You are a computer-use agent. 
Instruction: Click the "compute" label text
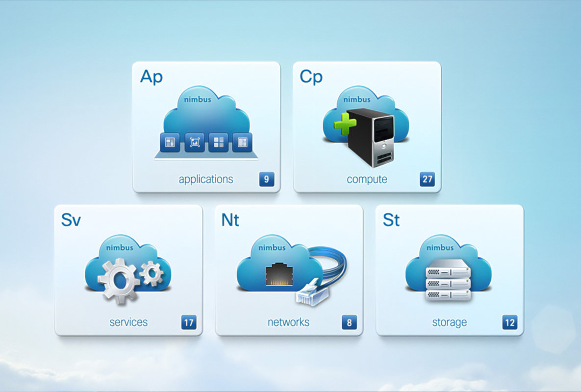coord(367,179)
